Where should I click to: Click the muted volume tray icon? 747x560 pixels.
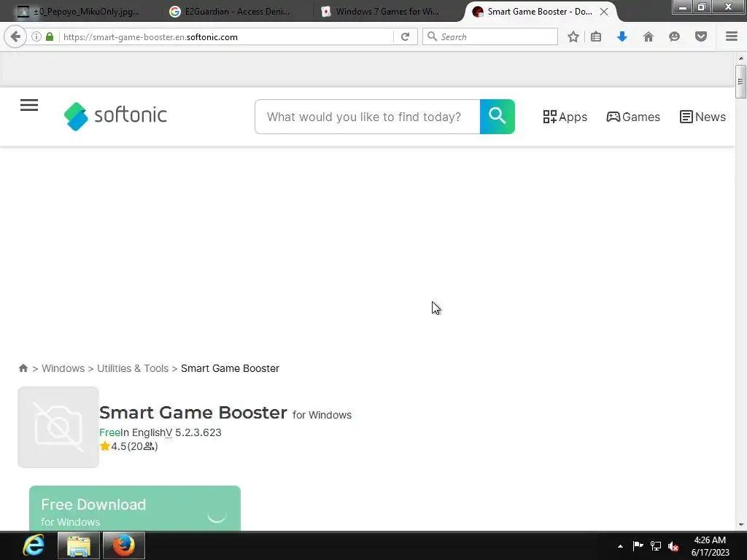pos(673,546)
